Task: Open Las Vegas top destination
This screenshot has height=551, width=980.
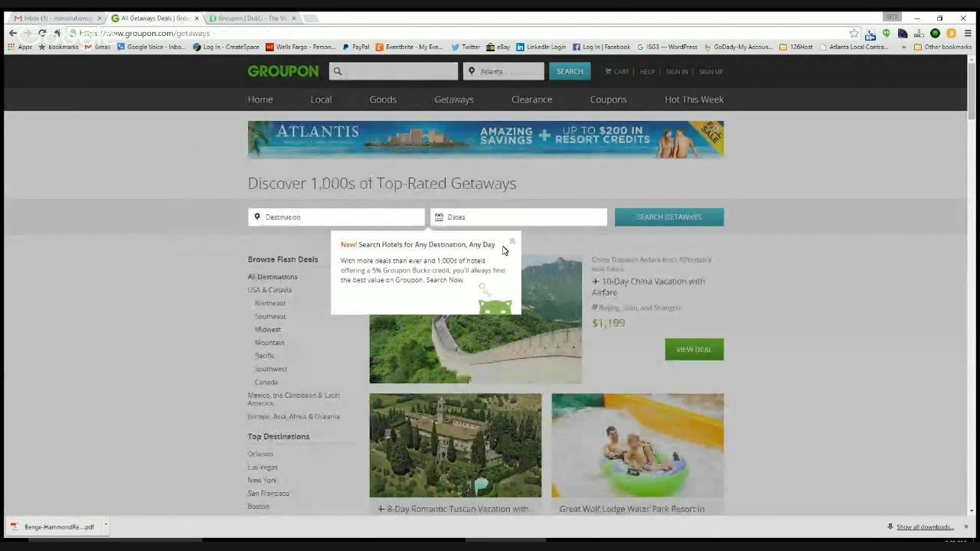Action: click(263, 467)
